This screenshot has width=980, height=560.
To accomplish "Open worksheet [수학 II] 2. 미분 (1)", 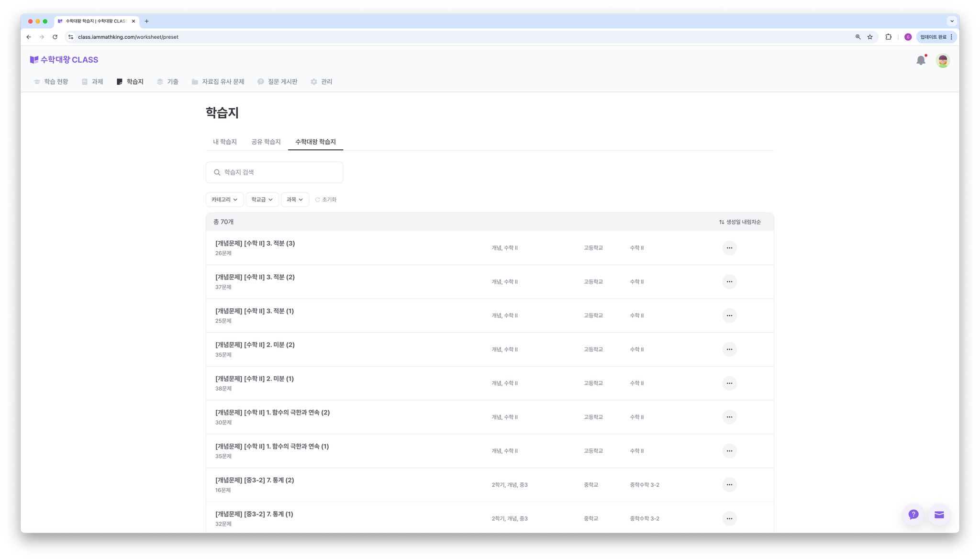I will point(255,379).
